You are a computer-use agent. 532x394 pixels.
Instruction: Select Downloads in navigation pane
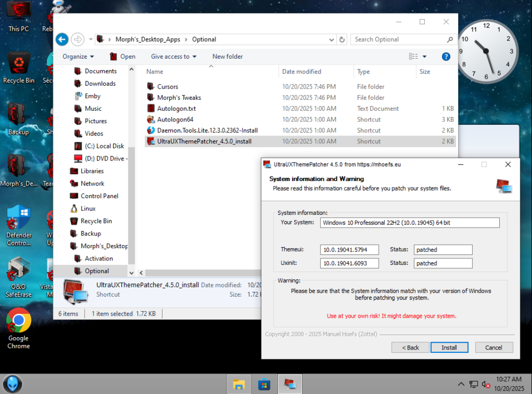(100, 84)
